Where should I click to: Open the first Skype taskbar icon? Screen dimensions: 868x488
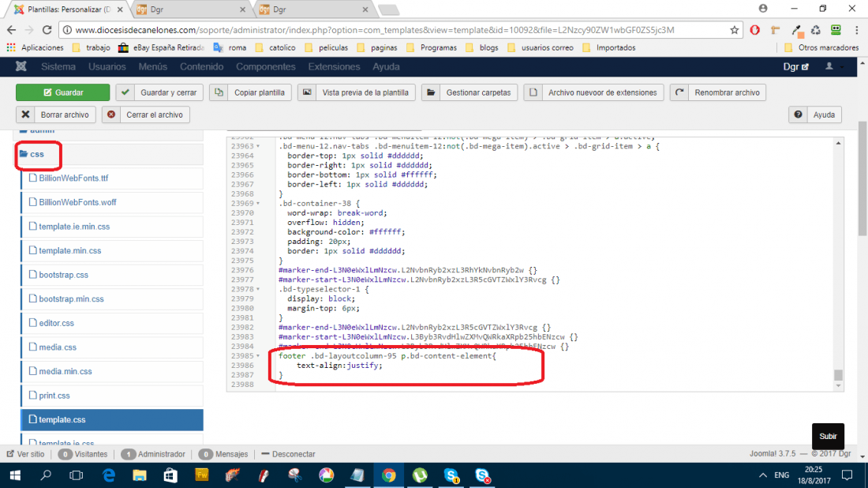click(x=451, y=475)
